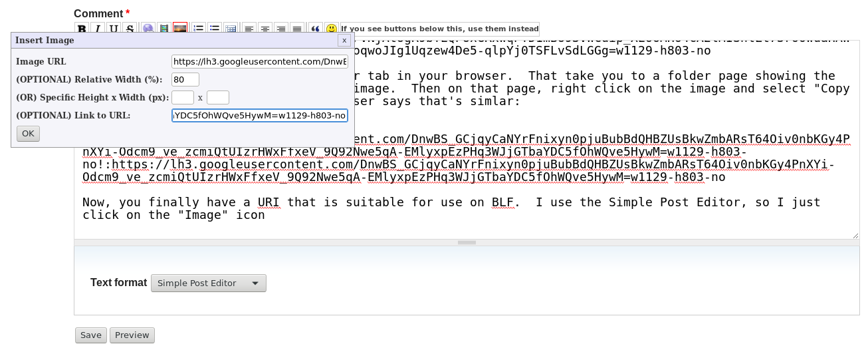
Task: Click the '(OR) Specific Height x Width (px):' label
Action: (x=92, y=98)
